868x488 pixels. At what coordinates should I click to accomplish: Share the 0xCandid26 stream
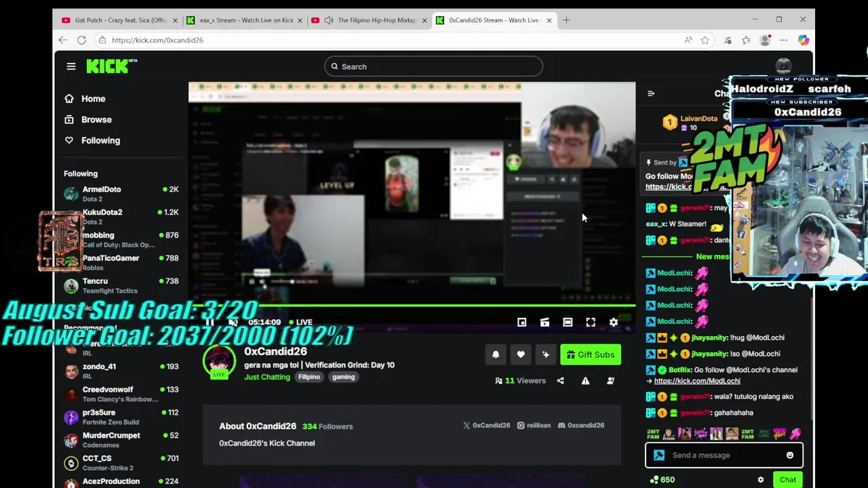pyautogui.click(x=560, y=381)
